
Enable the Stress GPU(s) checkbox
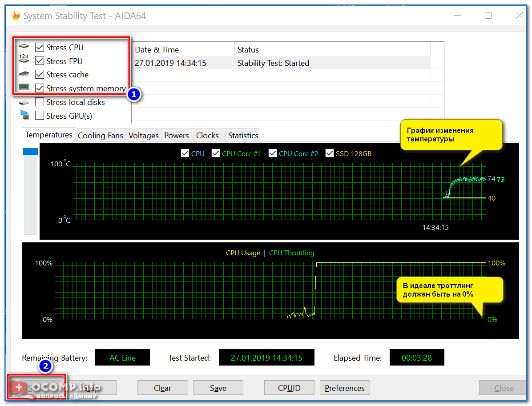40,116
